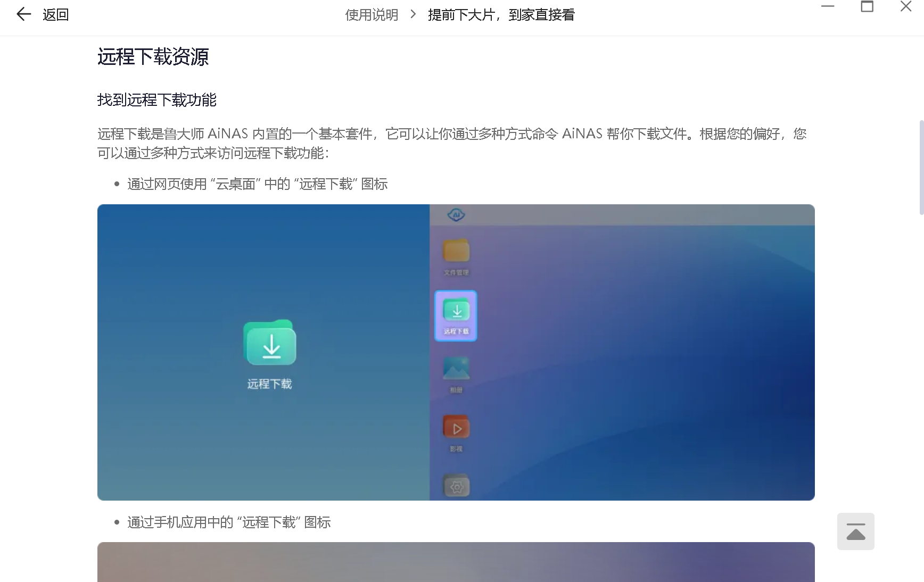Click the heading 远程下载资源
Viewport: 924px width, 582px height.
[x=153, y=56]
